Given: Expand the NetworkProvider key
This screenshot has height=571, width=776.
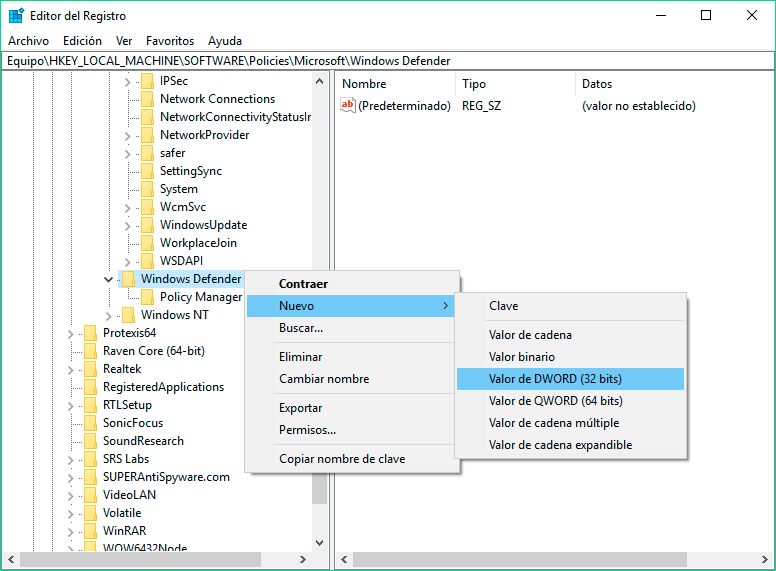Looking at the screenshot, I should (x=127, y=136).
